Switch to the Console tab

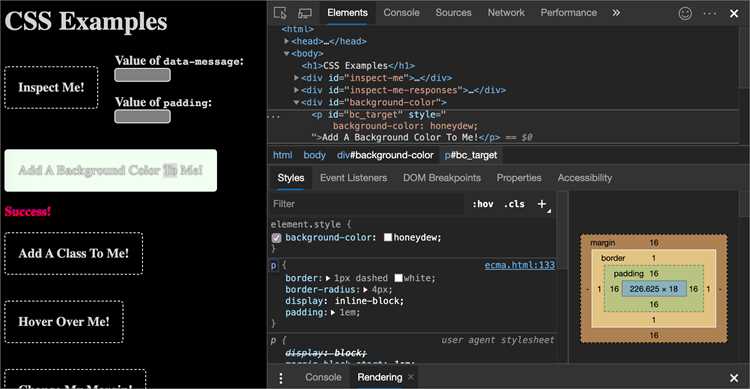[401, 13]
